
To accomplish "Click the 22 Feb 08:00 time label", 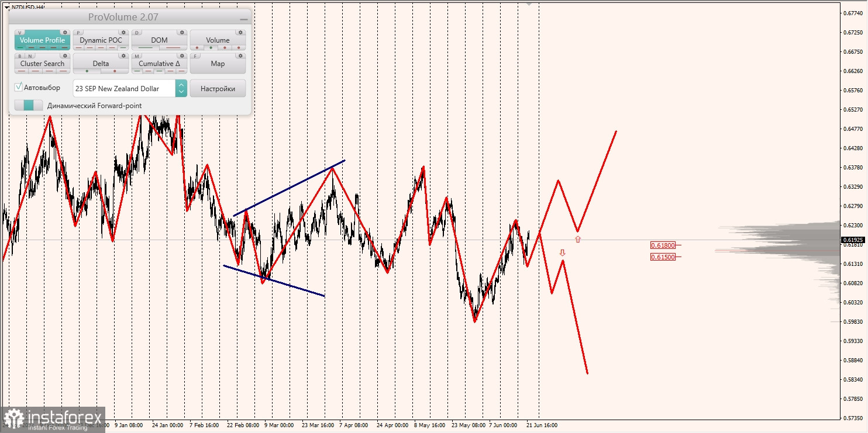I will tap(243, 425).
